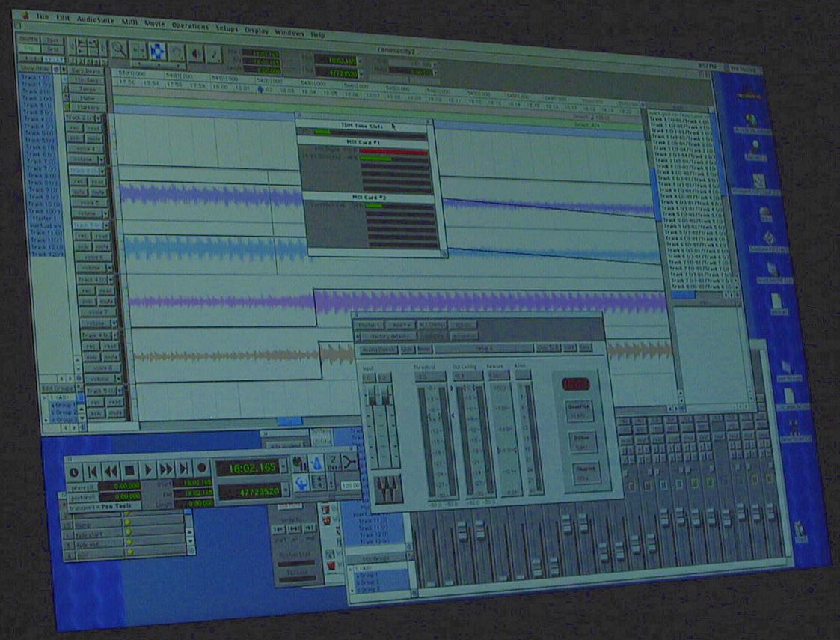Open the Edit menu
840x640 pixels.
[63, 18]
